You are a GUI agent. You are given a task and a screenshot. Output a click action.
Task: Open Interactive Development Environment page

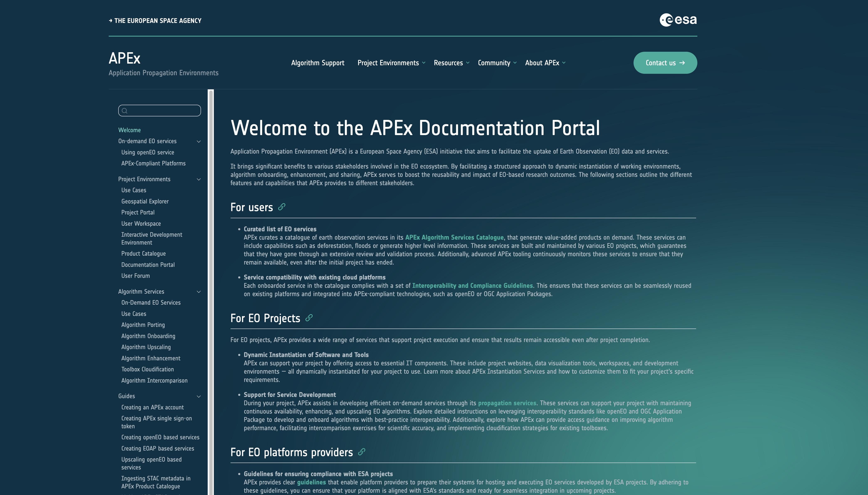[x=152, y=239]
